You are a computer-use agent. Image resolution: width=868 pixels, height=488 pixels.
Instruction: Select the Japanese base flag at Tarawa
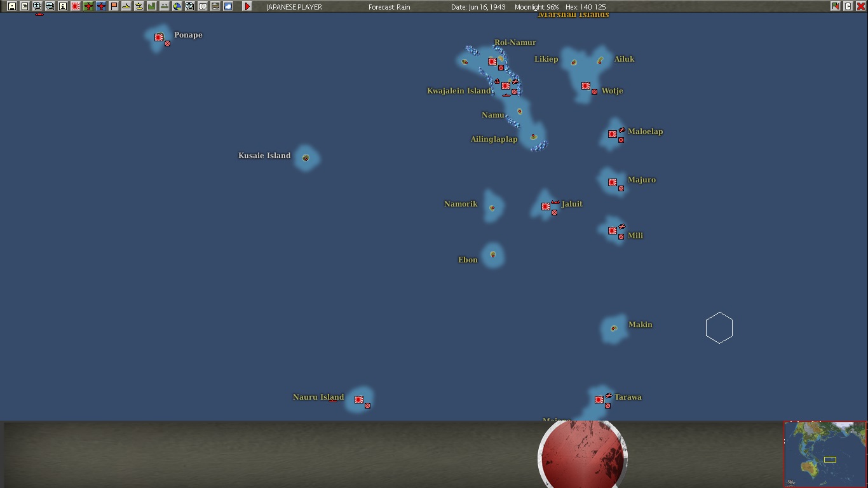click(599, 400)
